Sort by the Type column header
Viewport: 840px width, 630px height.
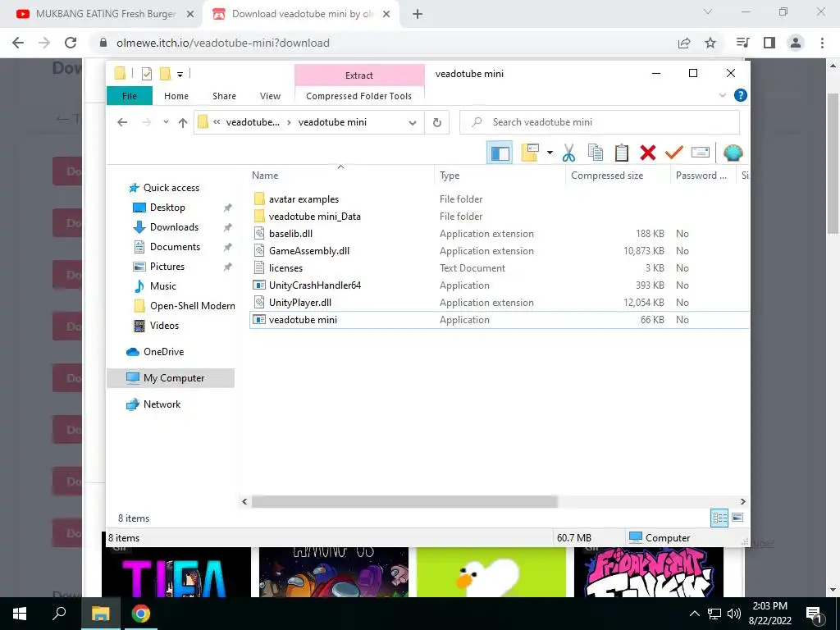pos(500,176)
